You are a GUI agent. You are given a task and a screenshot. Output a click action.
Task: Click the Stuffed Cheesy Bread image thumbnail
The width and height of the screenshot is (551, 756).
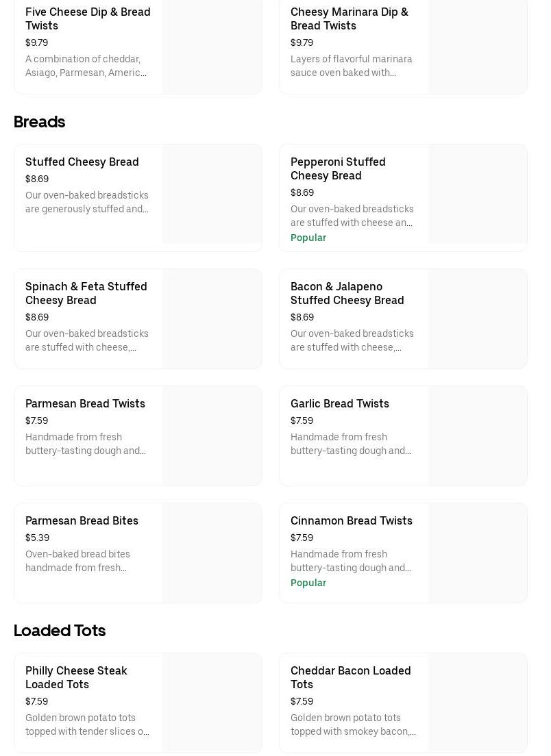coord(212,194)
